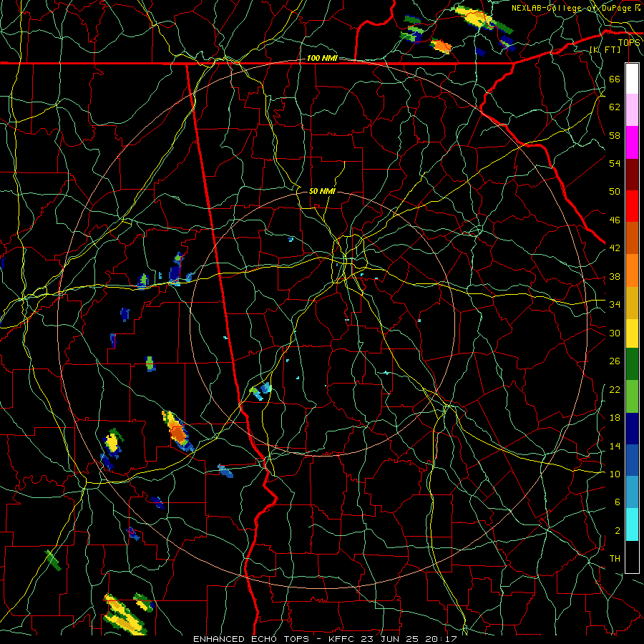The height and width of the screenshot is (644, 644).
Task: Click the dark green 22-26 legend swatch
Action: 632,364
